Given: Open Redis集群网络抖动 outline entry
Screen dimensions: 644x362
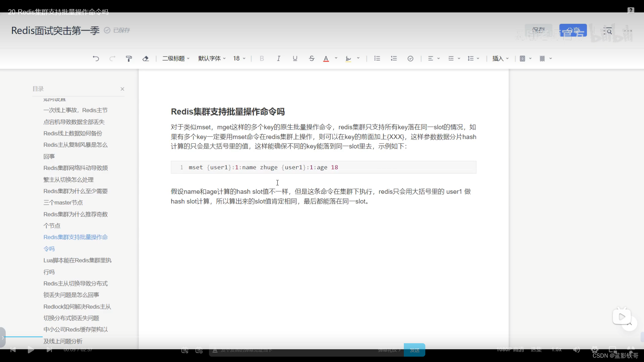Looking at the screenshot, I should tap(75, 174).
